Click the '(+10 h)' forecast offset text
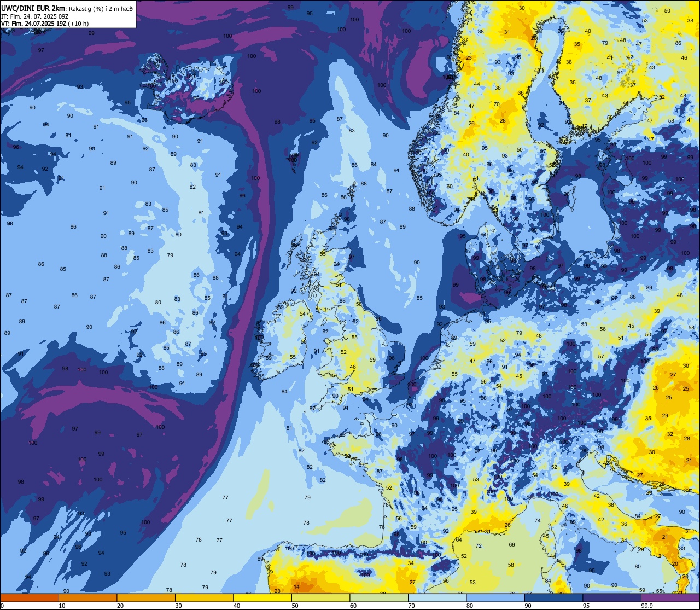 pos(78,24)
